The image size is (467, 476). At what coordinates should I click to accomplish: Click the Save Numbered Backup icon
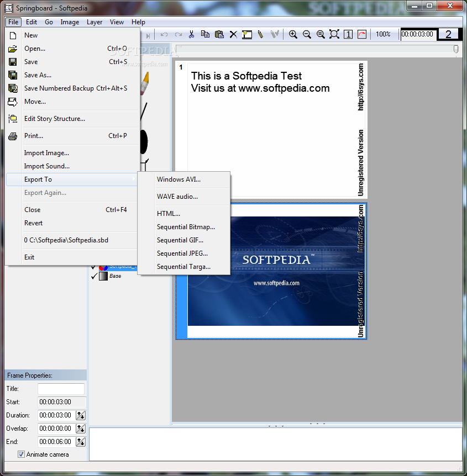[x=13, y=88]
